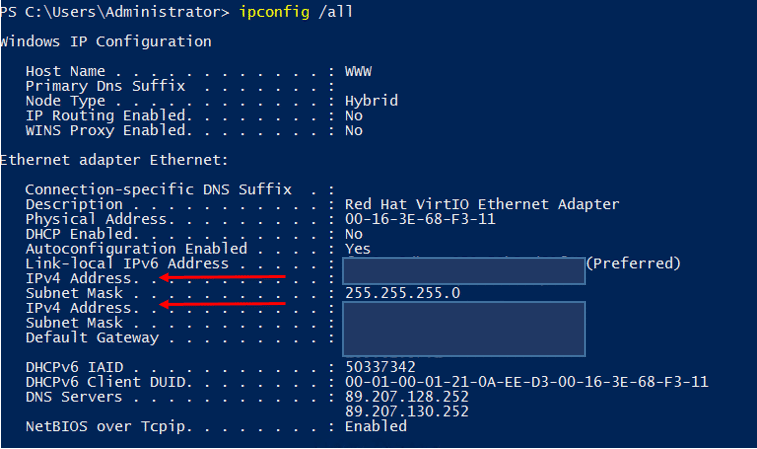Click the red arrow at first IPv4 Address
Screen dimensions: 757x449
(223, 276)
